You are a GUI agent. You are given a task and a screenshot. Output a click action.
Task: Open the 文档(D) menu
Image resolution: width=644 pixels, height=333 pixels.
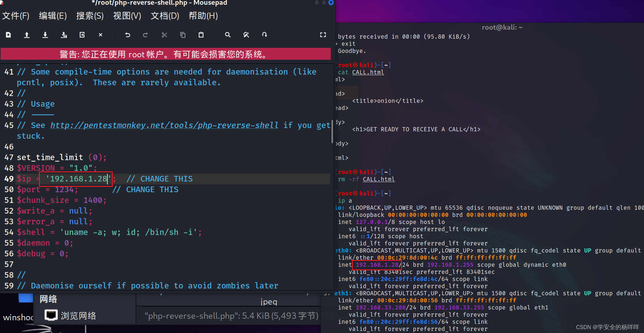click(164, 16)
